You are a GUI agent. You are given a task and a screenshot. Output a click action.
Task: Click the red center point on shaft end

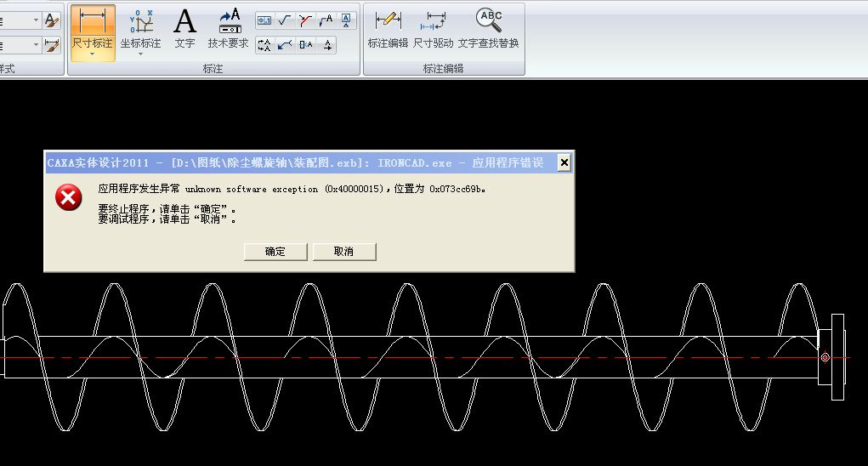click(x=825, y=357)
